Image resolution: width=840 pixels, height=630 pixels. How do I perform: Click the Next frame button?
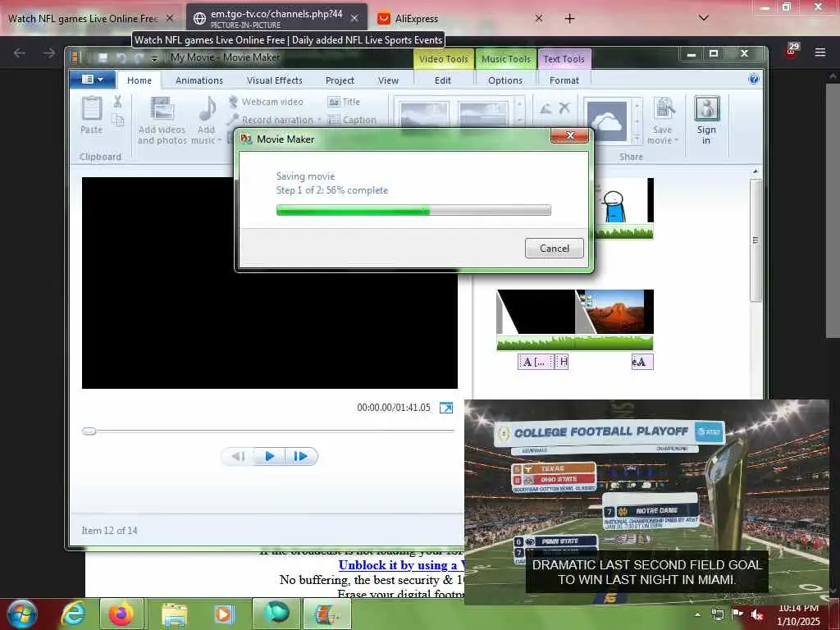[301, 456]
